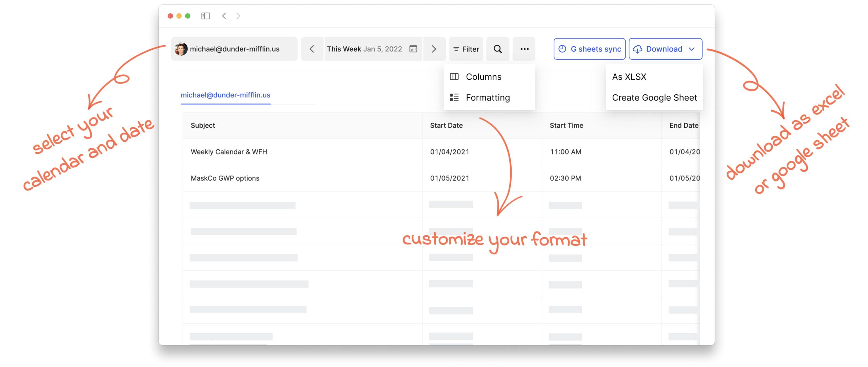Click the G sheets sync button
868x367 pixels.
pyautogui.click(x=590, y=49)
